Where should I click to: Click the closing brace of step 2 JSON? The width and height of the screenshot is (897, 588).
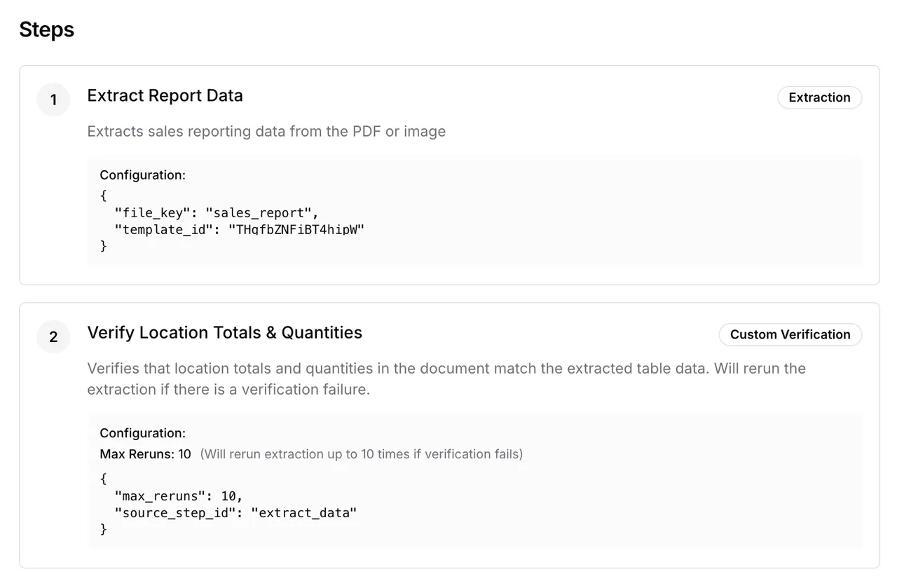point(104,529)
